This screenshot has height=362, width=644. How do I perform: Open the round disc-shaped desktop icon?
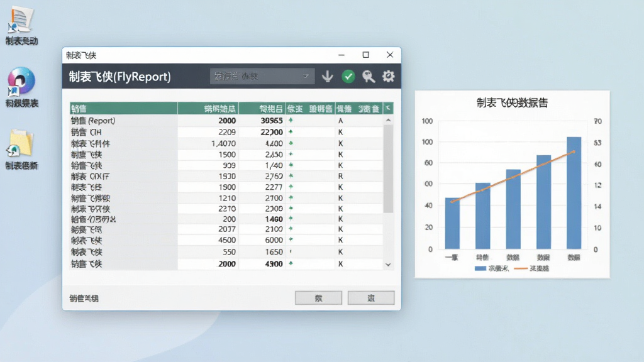[21, 81]
